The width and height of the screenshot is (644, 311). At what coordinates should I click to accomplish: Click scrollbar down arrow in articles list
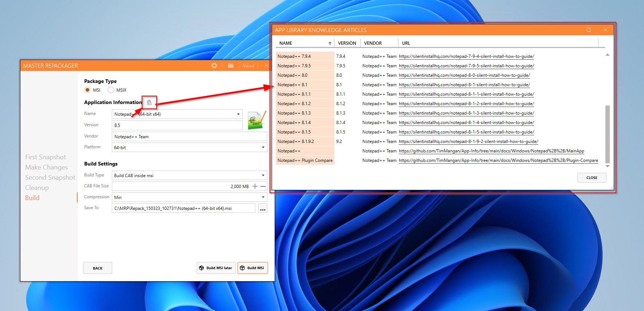[607, 166]
